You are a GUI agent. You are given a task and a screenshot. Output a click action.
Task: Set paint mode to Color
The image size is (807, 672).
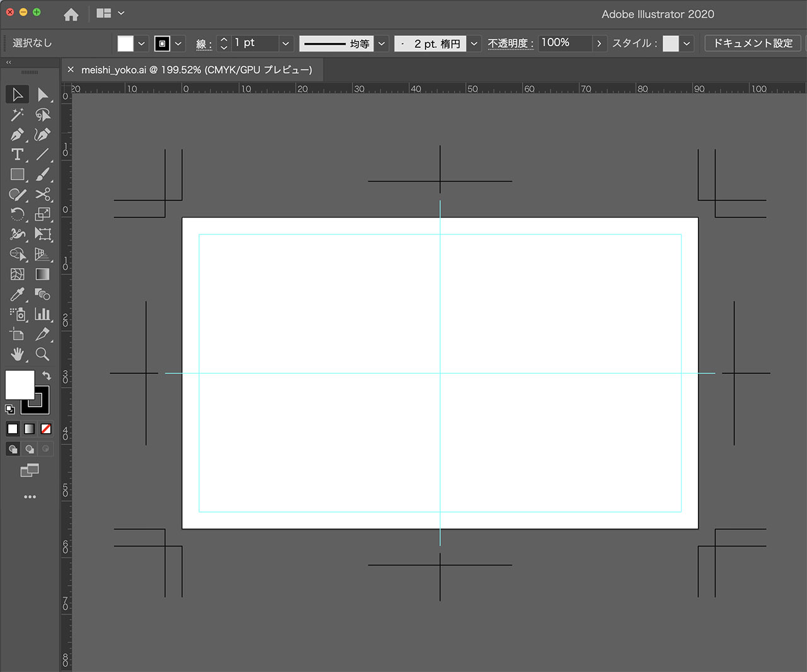pos(13,429)
